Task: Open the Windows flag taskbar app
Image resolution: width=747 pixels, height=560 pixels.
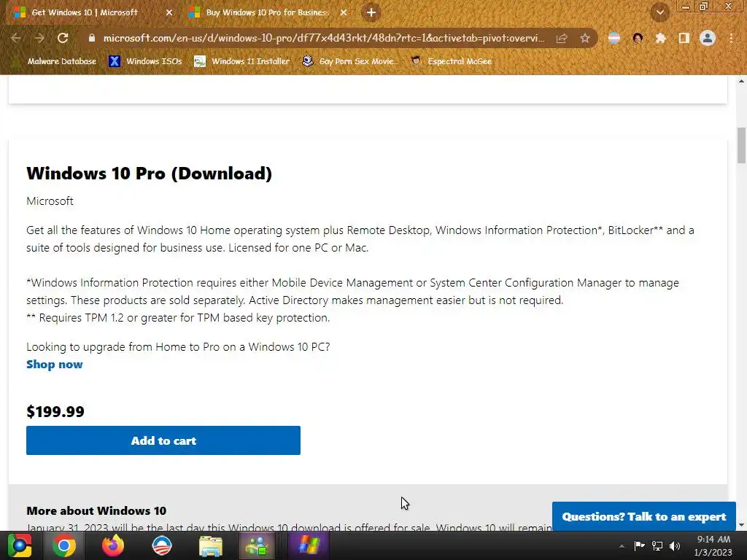Action: click(308, 545)
